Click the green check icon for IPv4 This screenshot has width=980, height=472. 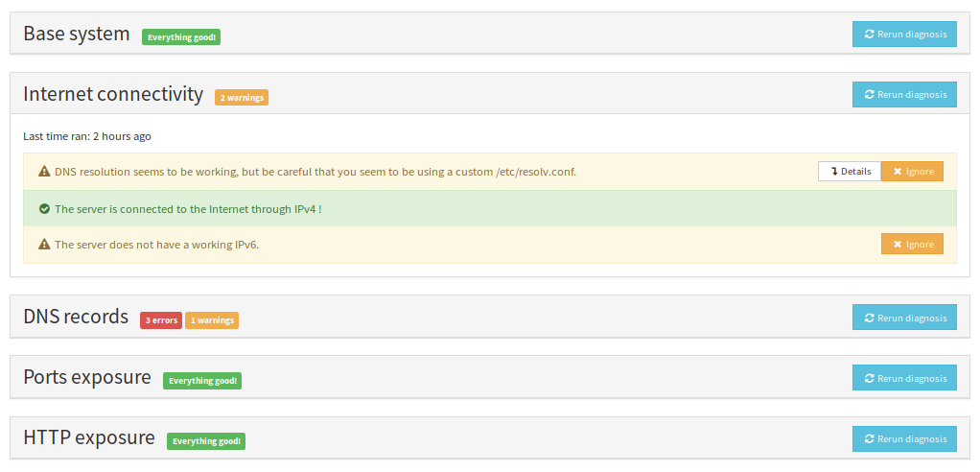[44, 208]
